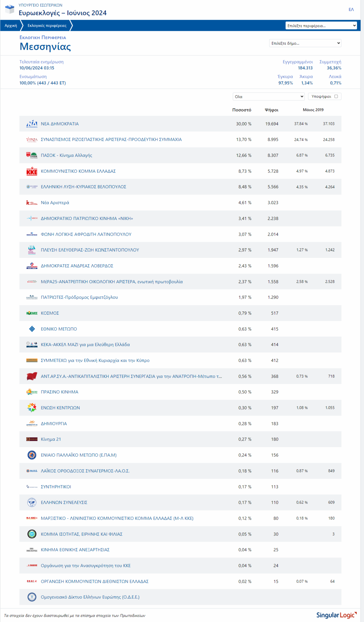Click the ΠΑΣΟΚ party logo

tap(32, 155)
